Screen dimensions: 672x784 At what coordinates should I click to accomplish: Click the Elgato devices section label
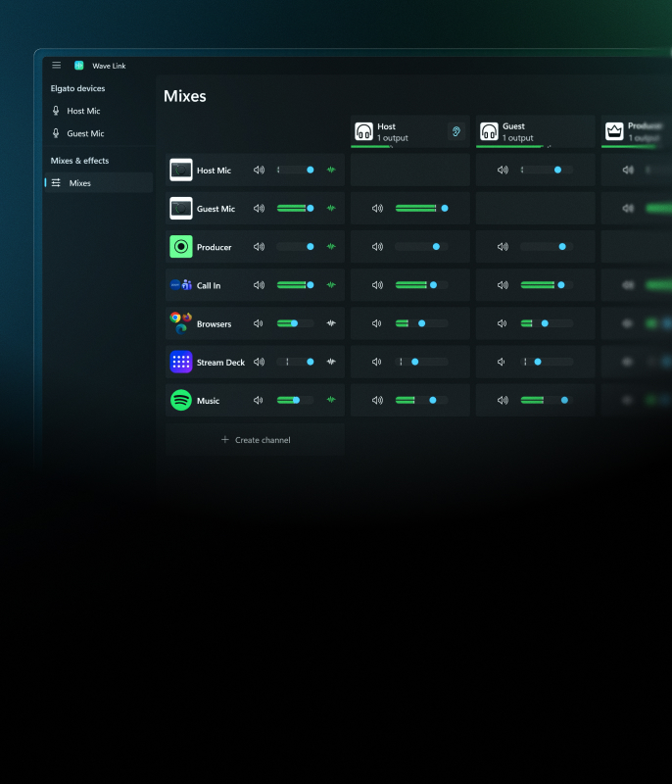click(x=77, y=88)
